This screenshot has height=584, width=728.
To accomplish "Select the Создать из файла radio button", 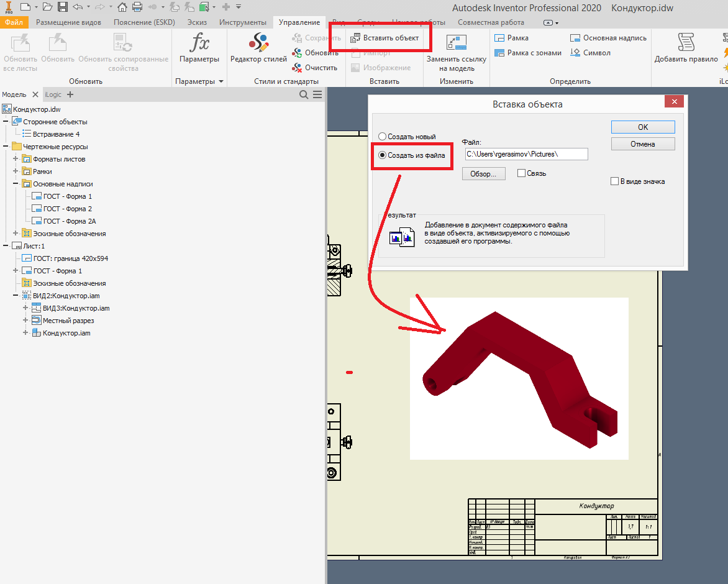I will pos(383,155).
